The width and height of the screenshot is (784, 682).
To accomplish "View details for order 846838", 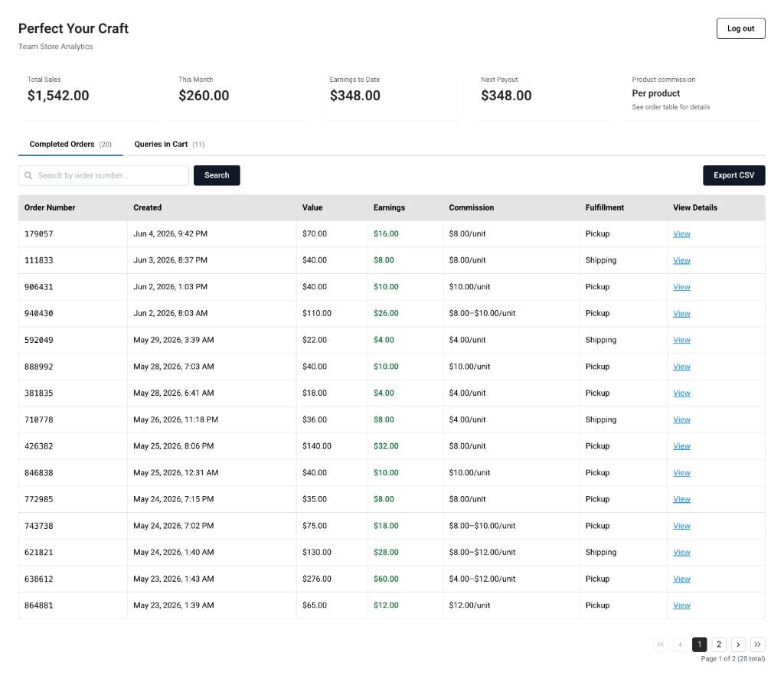I will (x=681, y=472).
